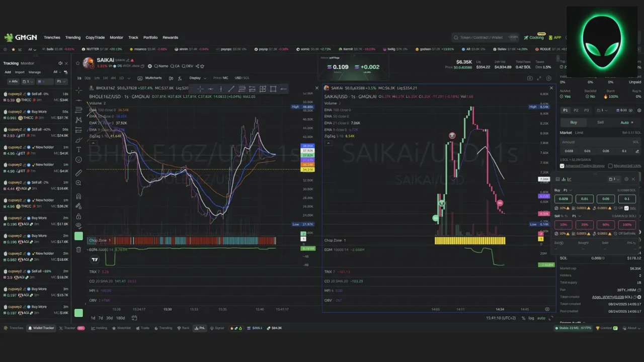Focus the Amount input field
The width and height of the screenshot is (644, 362).
tap(600, 142)
